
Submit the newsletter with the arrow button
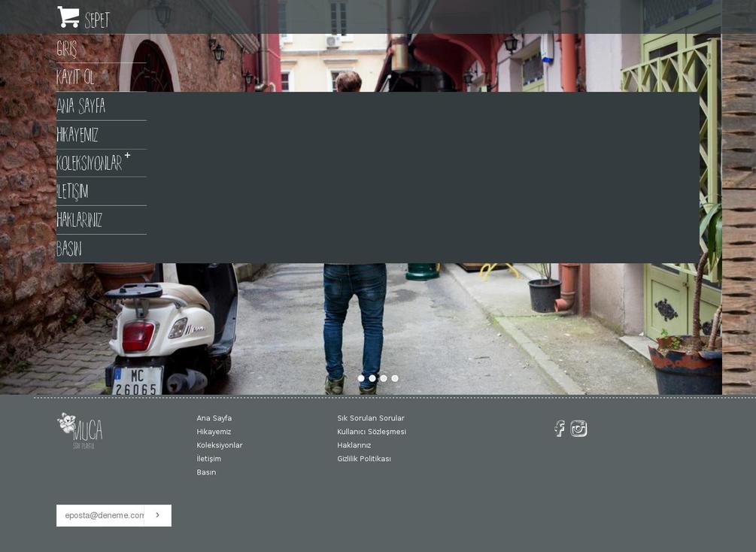tap(158, 515)
